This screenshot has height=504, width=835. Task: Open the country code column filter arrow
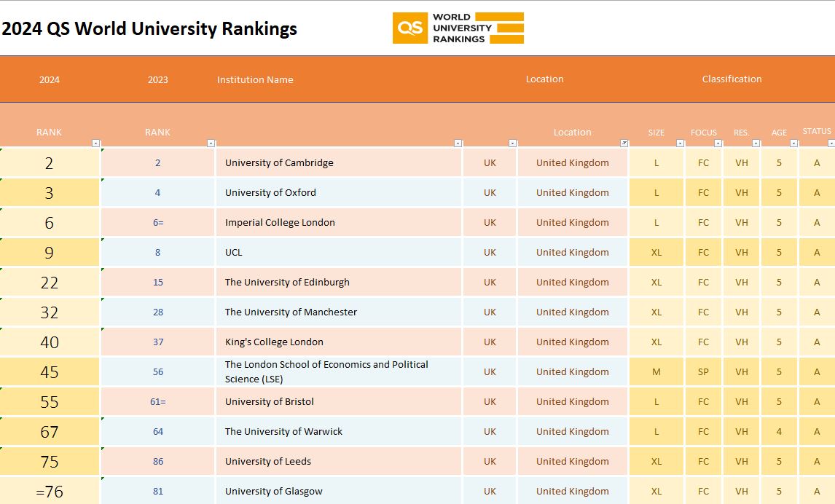pyautogui.click(x=512, y=143)
